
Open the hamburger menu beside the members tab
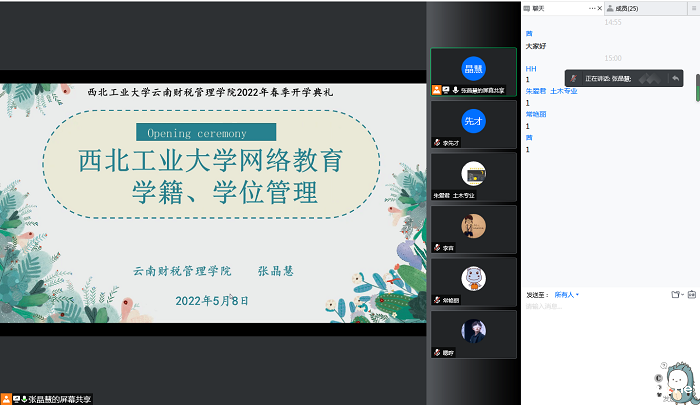694,8
